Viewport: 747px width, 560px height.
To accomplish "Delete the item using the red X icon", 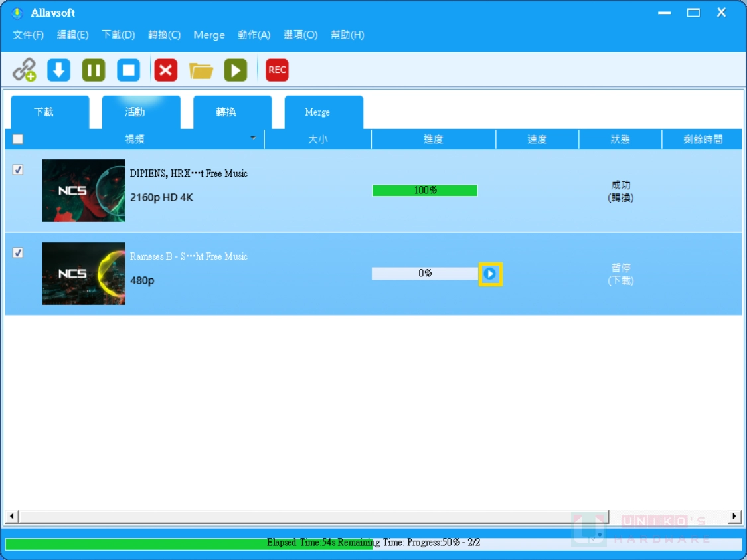I will 165,70.
